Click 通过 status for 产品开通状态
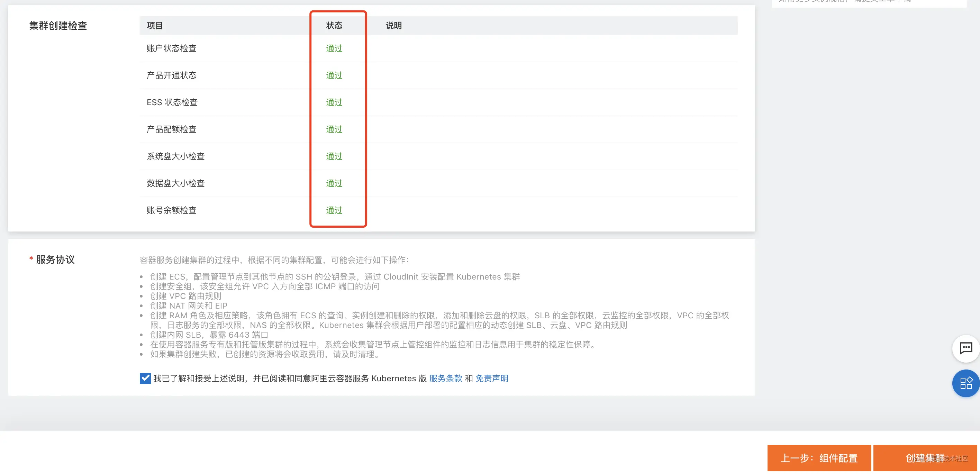 coord(334,75)
